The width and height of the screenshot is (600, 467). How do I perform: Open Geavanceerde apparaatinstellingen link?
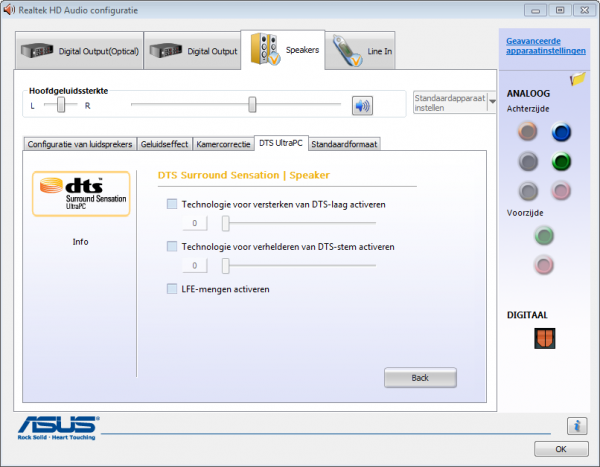545,44
